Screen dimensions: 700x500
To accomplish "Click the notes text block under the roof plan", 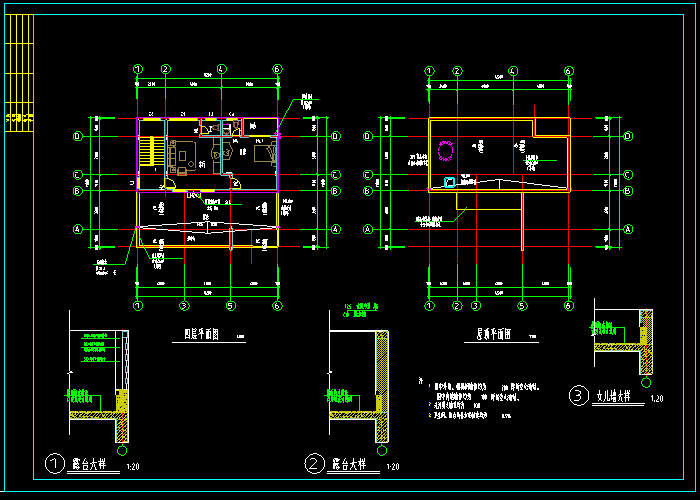I will pyautogui.click(x=470, y=400).
